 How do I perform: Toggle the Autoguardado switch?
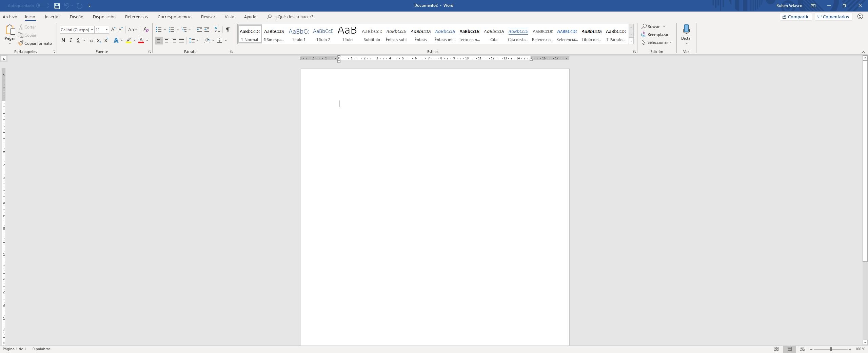click(x=43, y=6)
